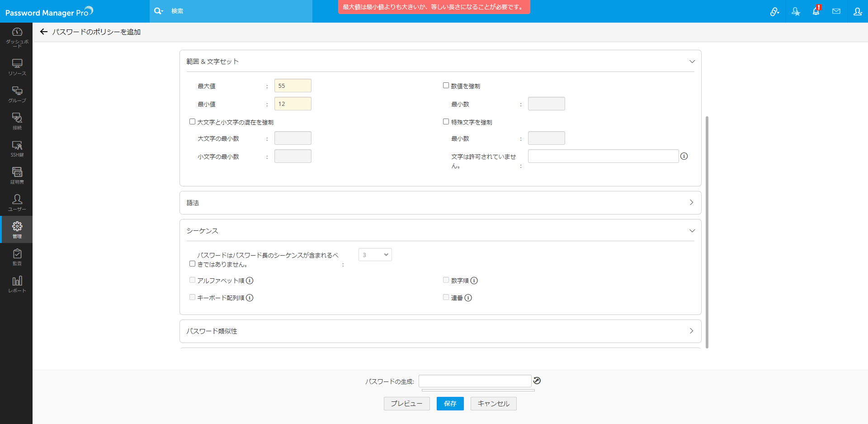Click the vertical scrollbar of policy form
This screenshot has width=868, height=424.
tap(707, 232)
